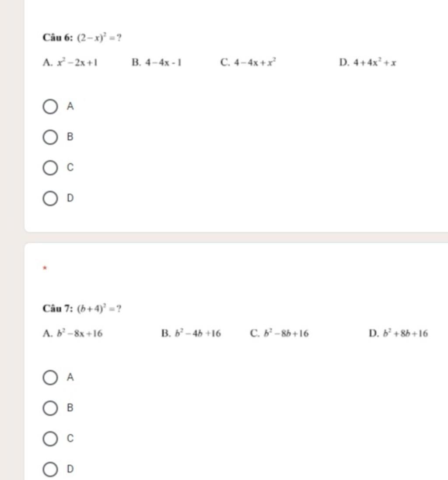Select radio option A for Câu 6
Screen dimensions: 448x480
coord(50,107)
